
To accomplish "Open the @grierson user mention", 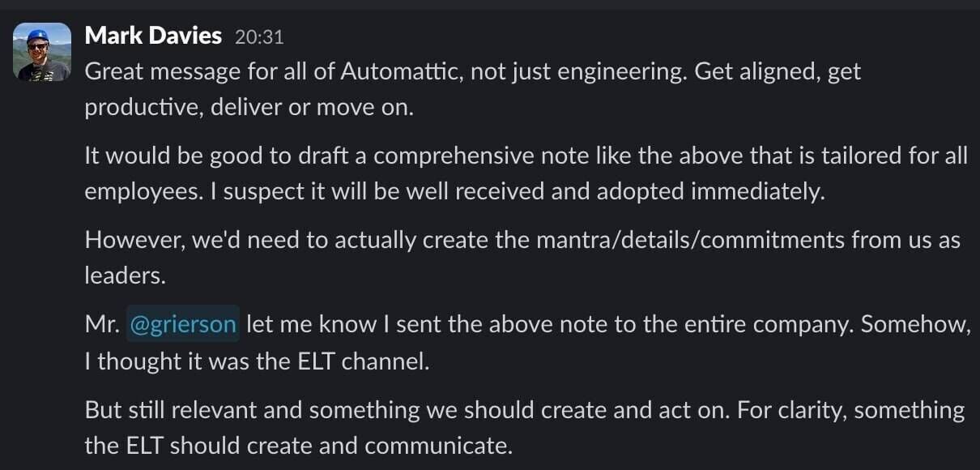I will pos(183,324).
